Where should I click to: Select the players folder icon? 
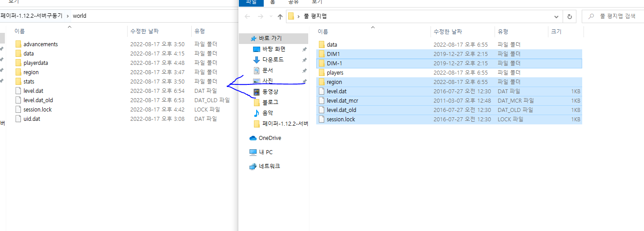[x=322, y=72]
